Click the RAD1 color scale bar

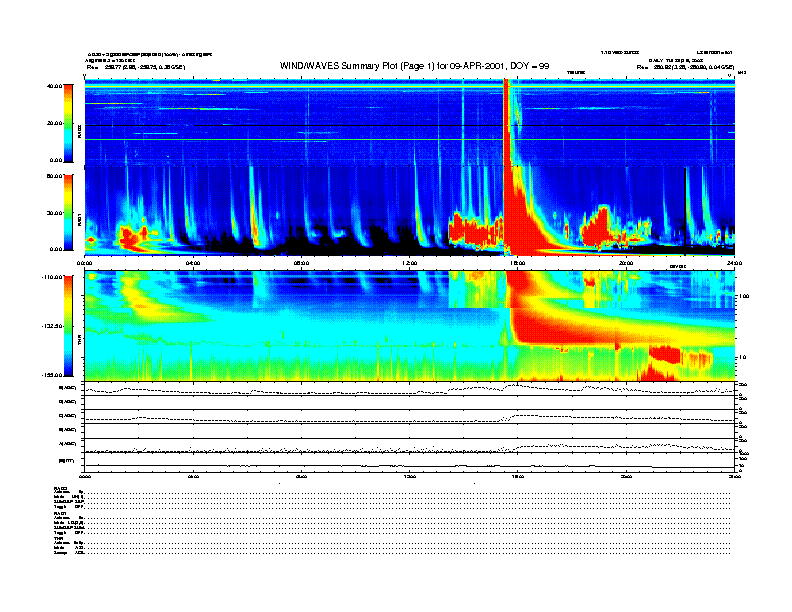68,213
